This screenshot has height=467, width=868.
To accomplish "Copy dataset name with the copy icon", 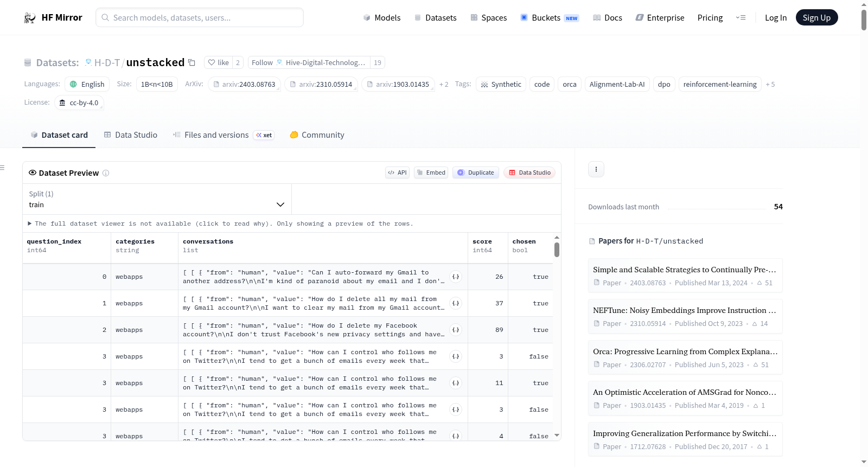I will pyautogui.click(x=192, y=62).
